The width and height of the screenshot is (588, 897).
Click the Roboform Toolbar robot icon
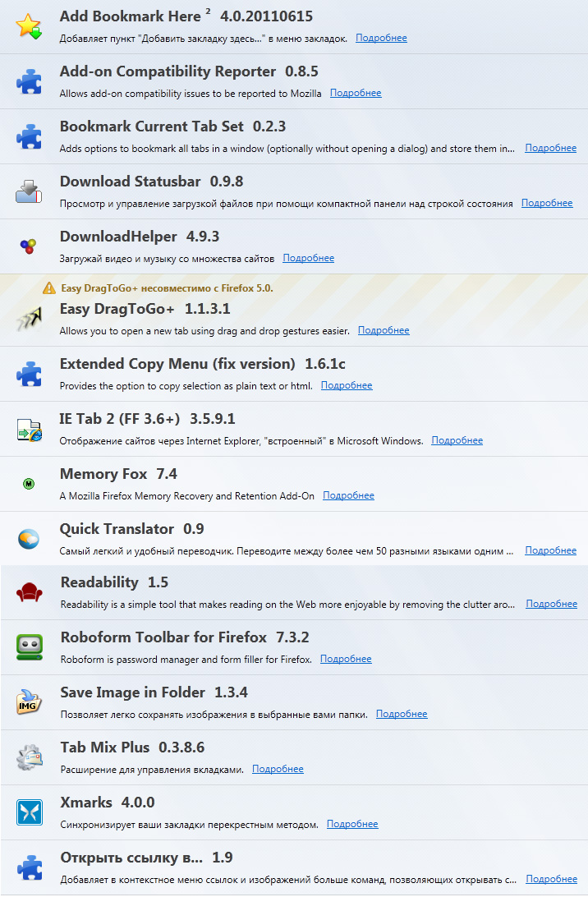pos(29,647)
